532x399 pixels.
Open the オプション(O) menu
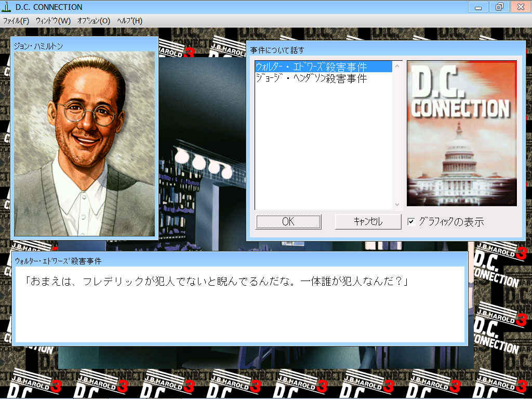point(94,21)
